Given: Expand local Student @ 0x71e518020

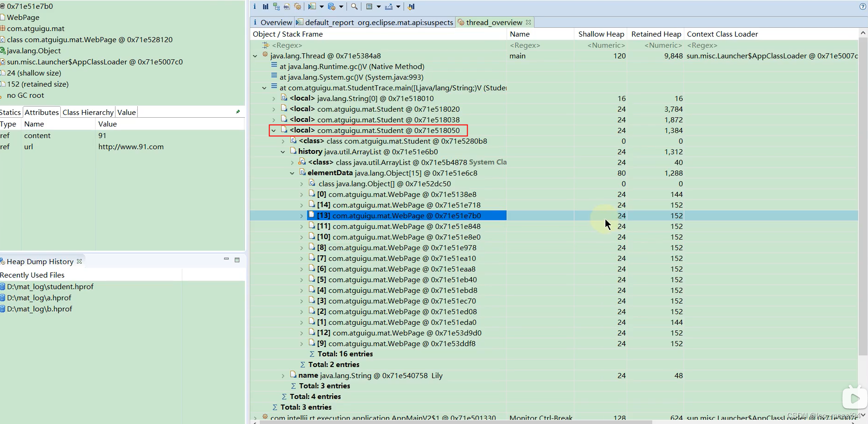Looking at the screenshot, I should click(x=274, y=109).
